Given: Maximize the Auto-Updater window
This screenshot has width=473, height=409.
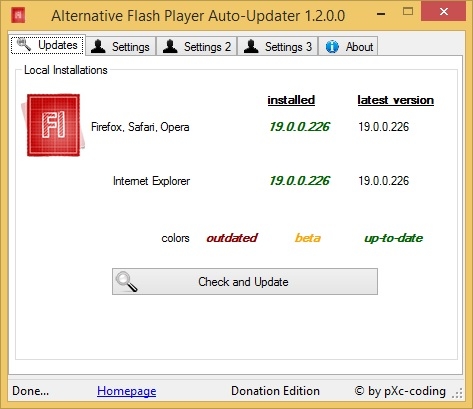Looking at the screenshot, I should [408, 12].
